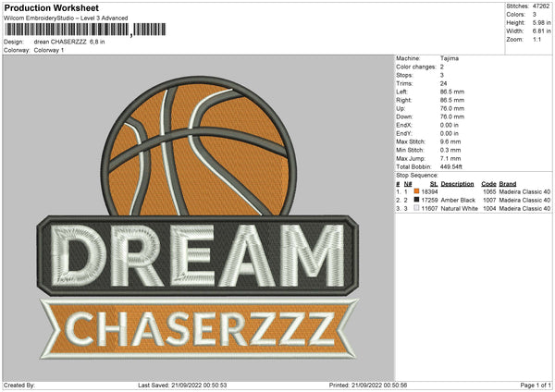Click the 'Color changes:' label
Screen dimensions: 555x392
coord(416,67)
